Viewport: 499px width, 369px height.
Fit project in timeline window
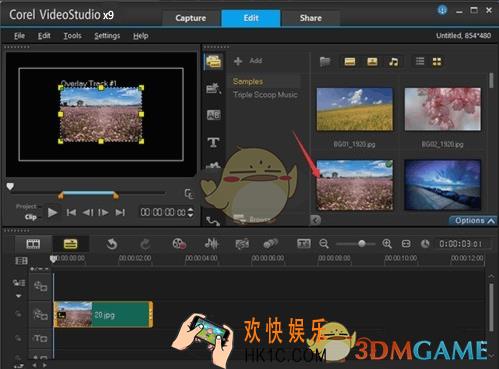coord(406,244)
